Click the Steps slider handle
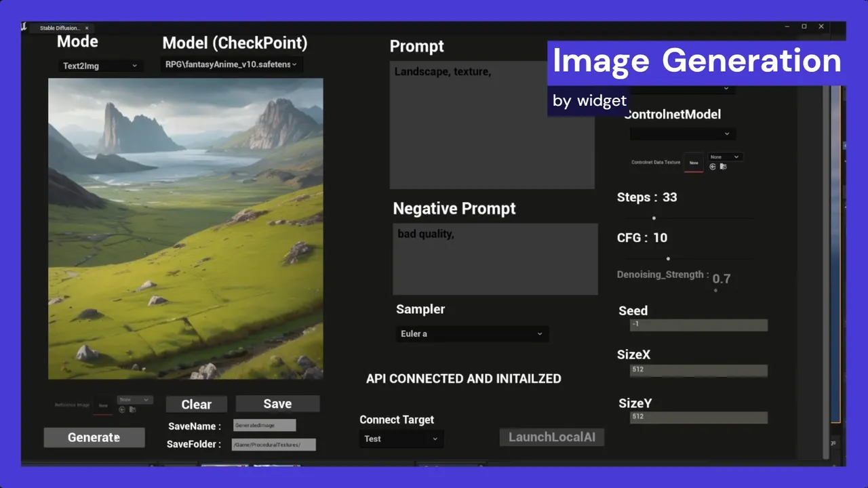868x488 pixels. click(x=654, y=218)
